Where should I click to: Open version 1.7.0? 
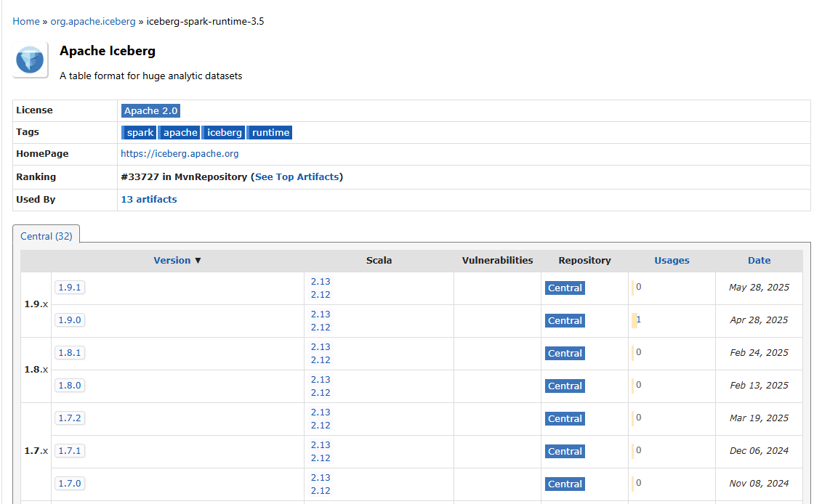[70, 483]
